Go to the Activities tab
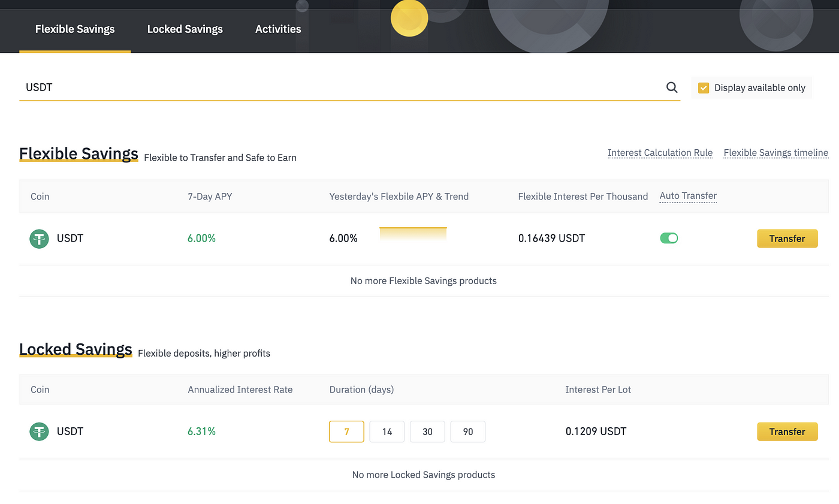 pos(278,29)
